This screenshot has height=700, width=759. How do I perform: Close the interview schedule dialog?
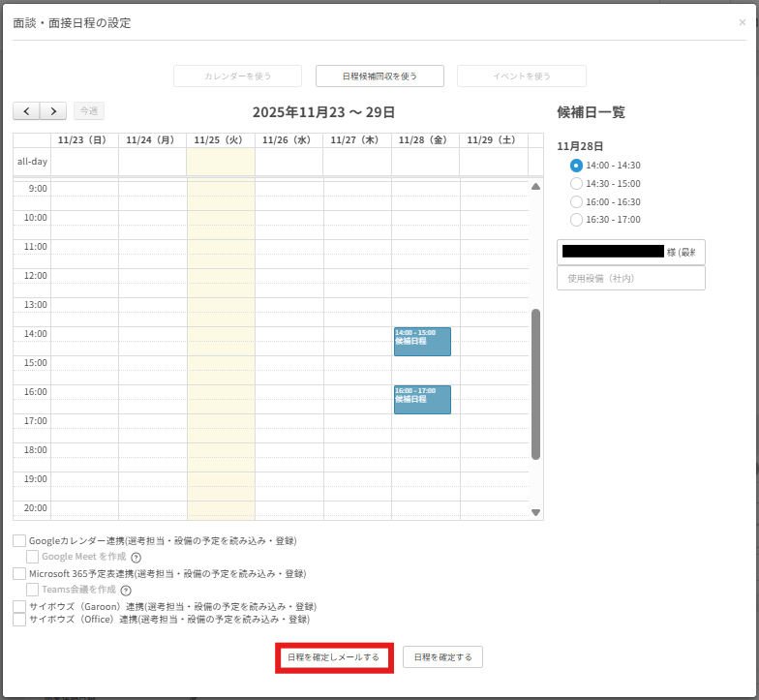(x=743, y=22)
